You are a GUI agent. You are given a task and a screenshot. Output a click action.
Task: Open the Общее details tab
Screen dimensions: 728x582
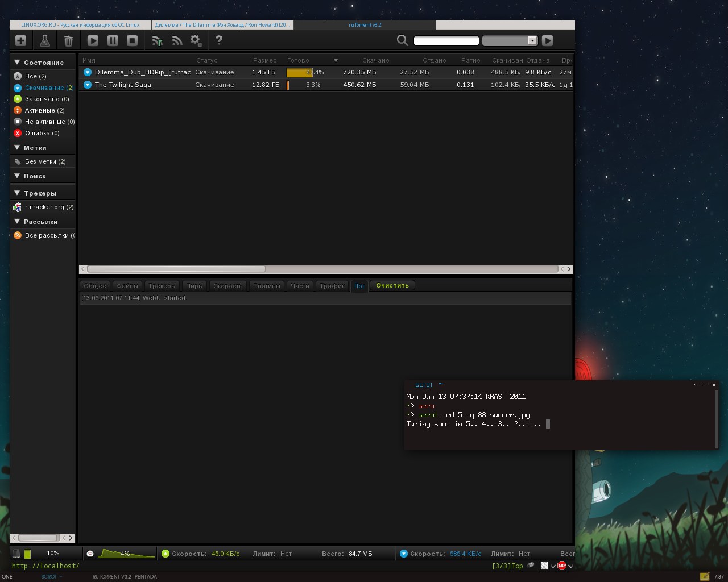(x=95, y=286)
